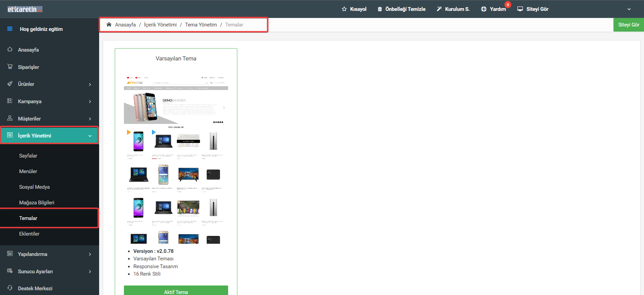Viewport: 644px width, 295px height.
Task: Click the Önbelleği Temizle trash icon
Action: coord(380,9)
